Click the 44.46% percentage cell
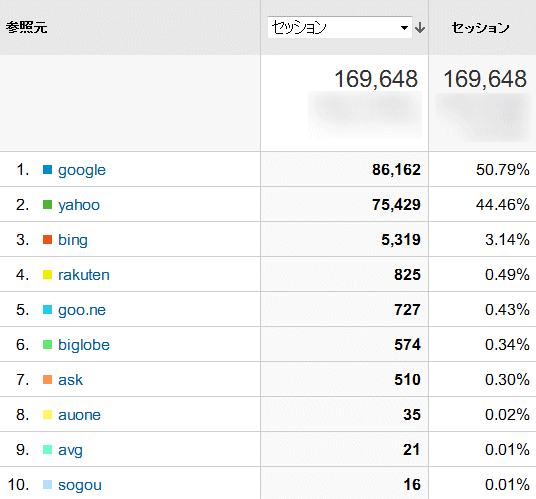536x499 pixels. click(x=502, y=205)
